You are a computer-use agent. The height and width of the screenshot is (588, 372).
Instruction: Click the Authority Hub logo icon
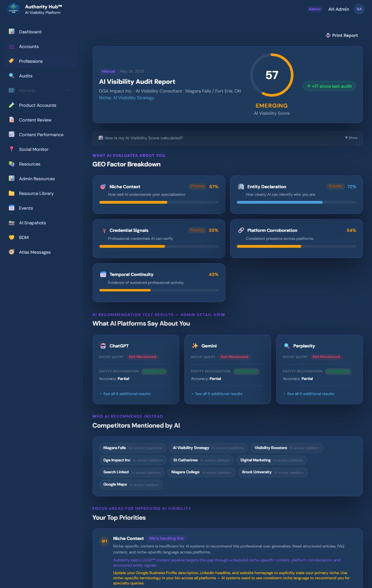point(14,9)
